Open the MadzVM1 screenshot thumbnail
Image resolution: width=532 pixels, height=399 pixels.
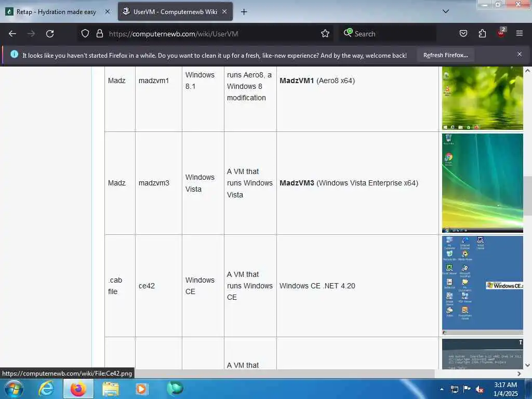pyautogui.click(x=483, y=98)
